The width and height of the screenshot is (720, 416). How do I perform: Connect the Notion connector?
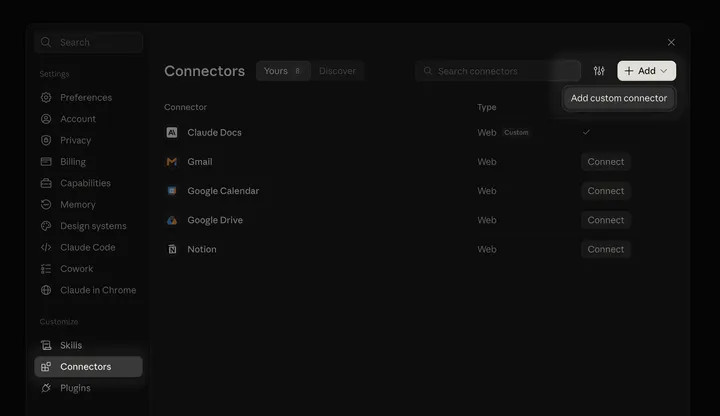(606, 249)
